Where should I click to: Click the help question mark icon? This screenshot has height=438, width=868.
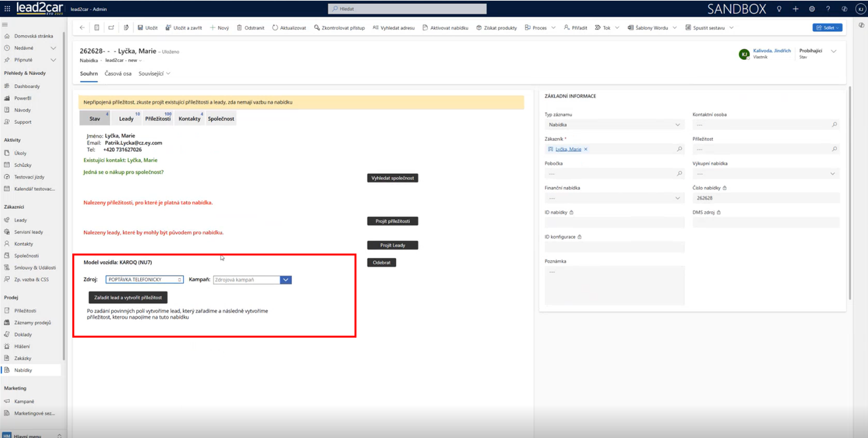[828, 9]
